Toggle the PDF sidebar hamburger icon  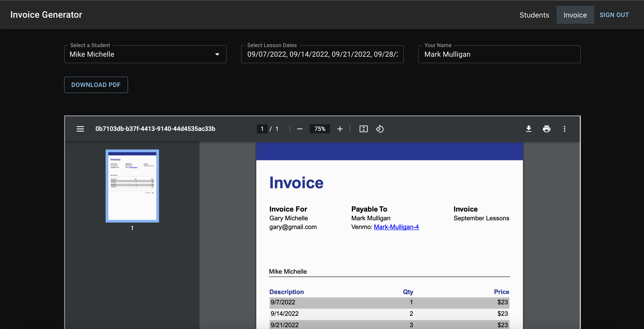[80, 129]
